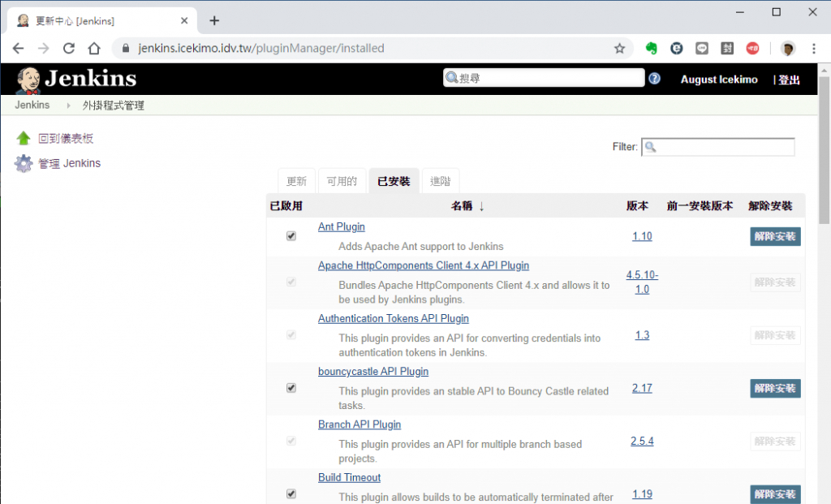831x504 pixels.
Task: Uninstall the Build Timeout plugin
Action: pos(775,494)
